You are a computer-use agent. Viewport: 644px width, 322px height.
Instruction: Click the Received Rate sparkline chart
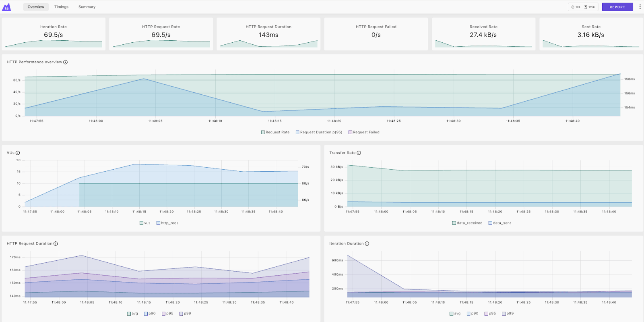(x=483, y=44)
